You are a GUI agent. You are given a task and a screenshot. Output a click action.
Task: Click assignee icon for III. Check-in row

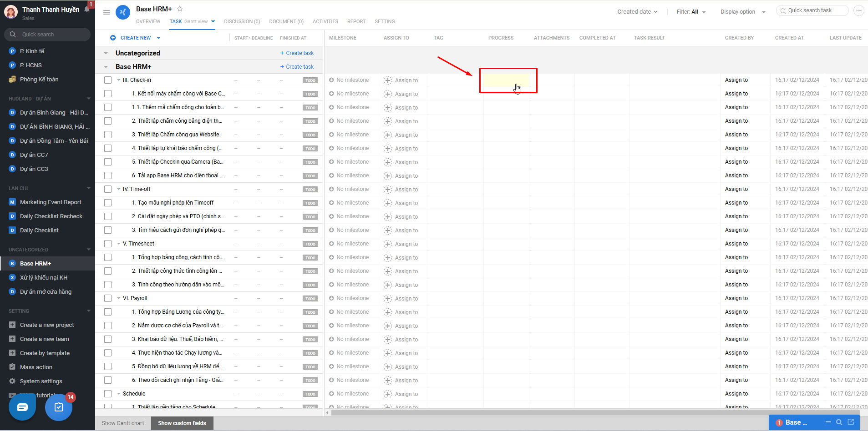tap(388, 80)
